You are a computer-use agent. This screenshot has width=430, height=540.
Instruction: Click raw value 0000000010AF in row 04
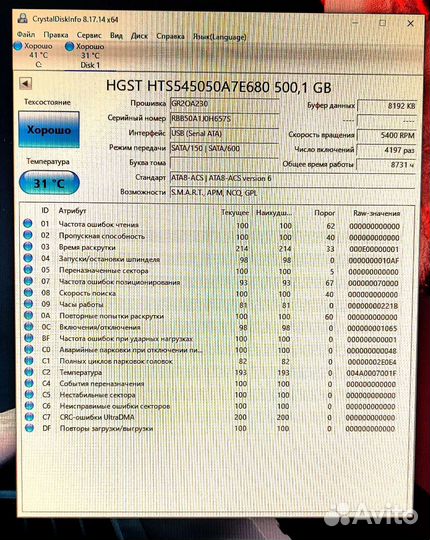point(374,260)
